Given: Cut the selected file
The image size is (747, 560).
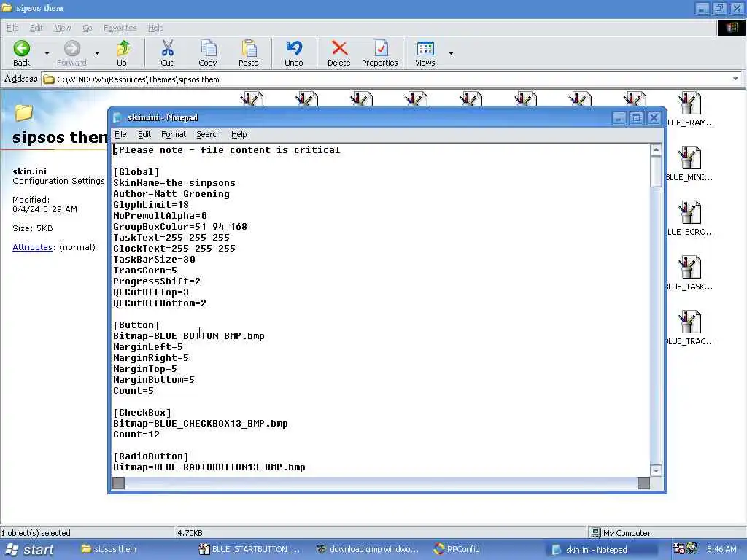Looking at the screenshot, I should coord(167,52).
